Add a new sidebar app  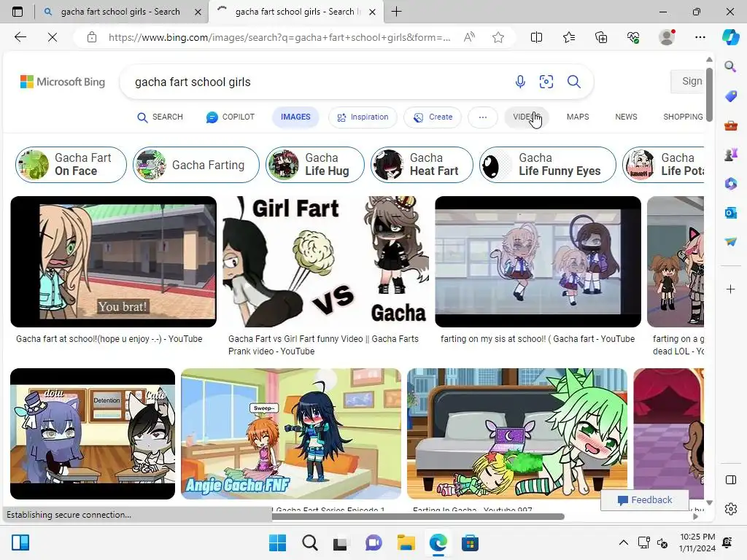point(731,289)
